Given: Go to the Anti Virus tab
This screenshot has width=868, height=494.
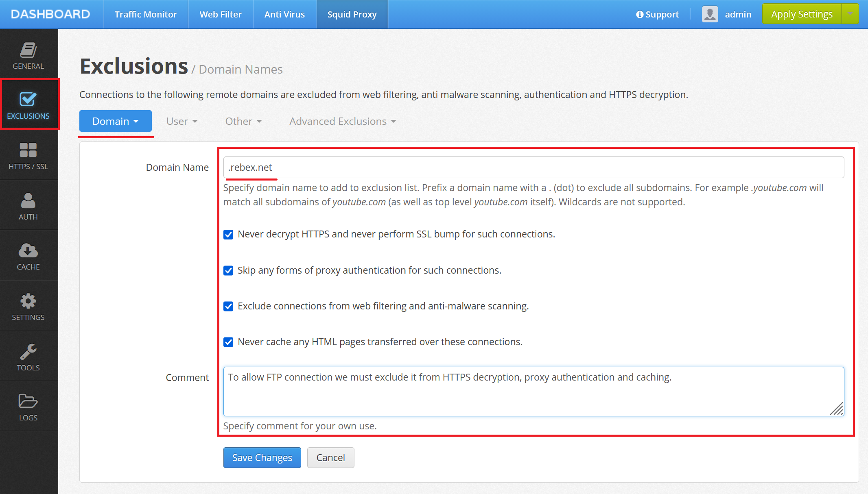Looking at the screenshot, I should click(x=284, y=14).
